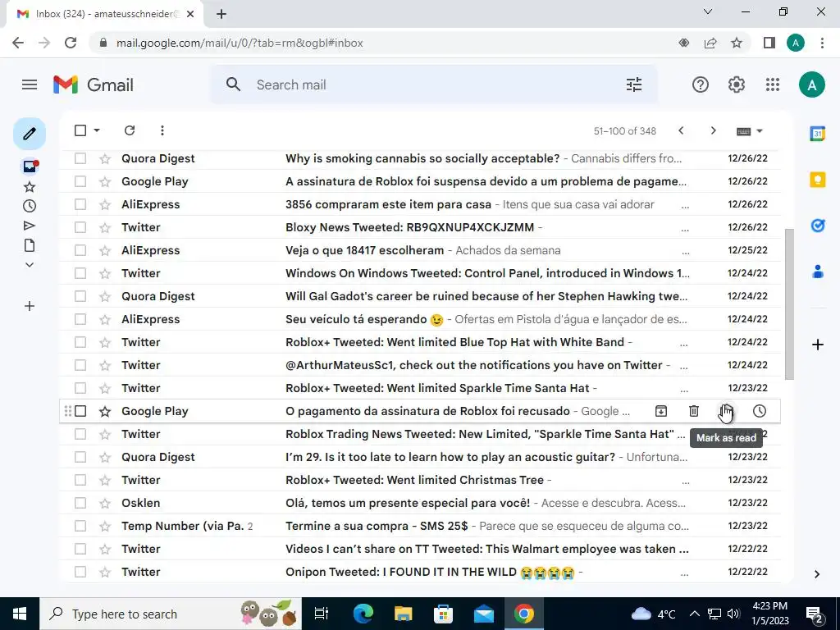
Task: Expand More labels chevron in sidebar
Action: coord(30,265)
